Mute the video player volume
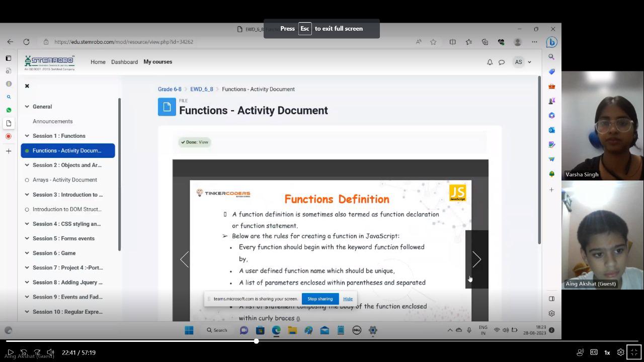 pyautogui.click(x=51, y=352)
